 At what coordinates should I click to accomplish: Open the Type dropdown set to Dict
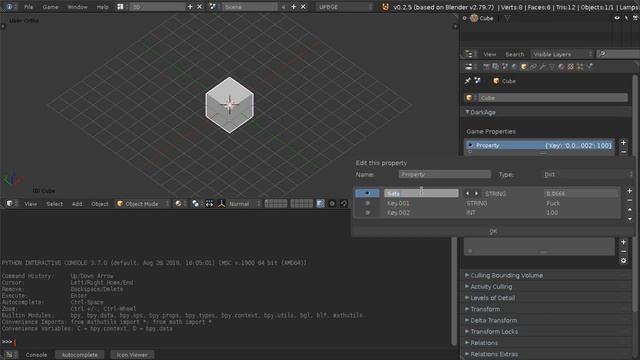tap(588, 174)
